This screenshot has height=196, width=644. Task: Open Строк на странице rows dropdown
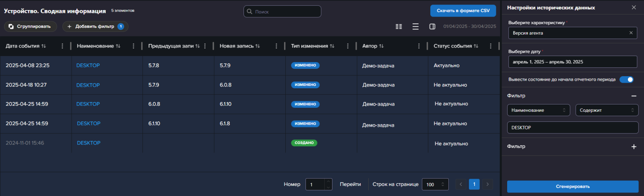tap(435, 184)
